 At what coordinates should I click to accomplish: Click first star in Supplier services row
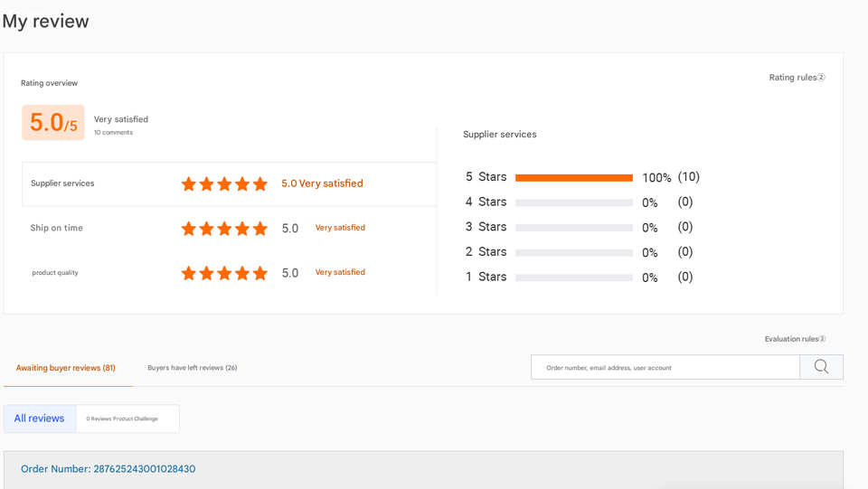(x=189, y=183)
